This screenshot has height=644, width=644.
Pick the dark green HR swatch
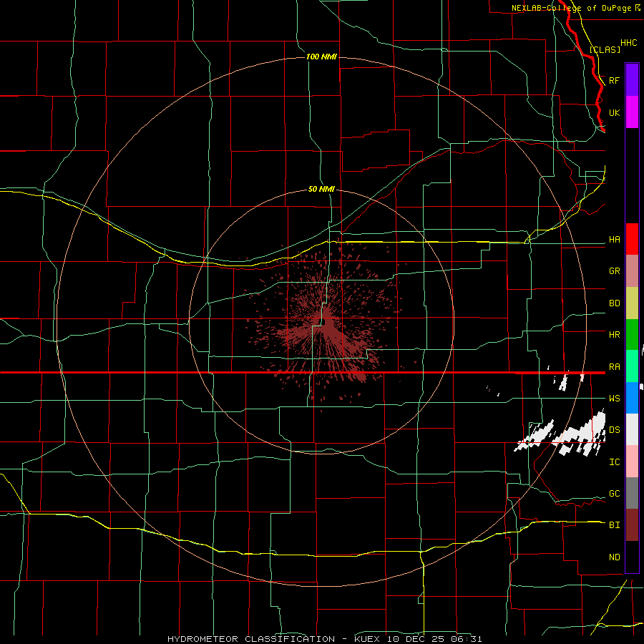[632, 335]
